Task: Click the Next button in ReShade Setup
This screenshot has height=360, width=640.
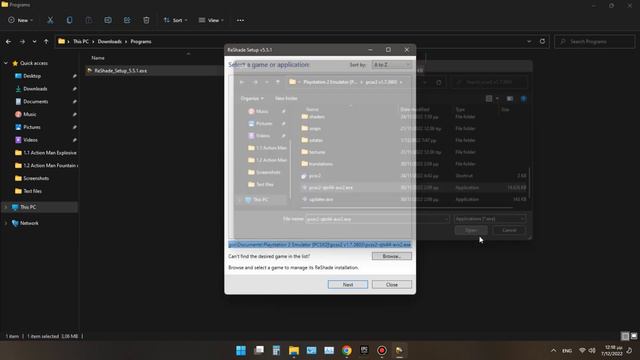Action: click(x=348, y=284)
